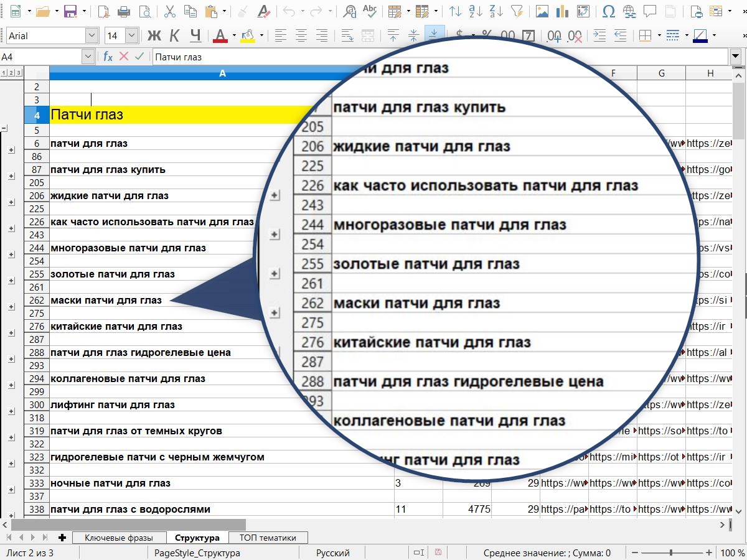The image size is (747, 560).
Task: Toggle Underline (Ч)
Action: 195,35
